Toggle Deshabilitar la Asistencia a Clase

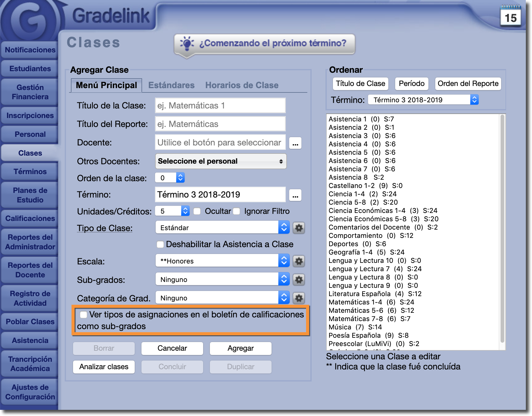click(x=160, y=244)
